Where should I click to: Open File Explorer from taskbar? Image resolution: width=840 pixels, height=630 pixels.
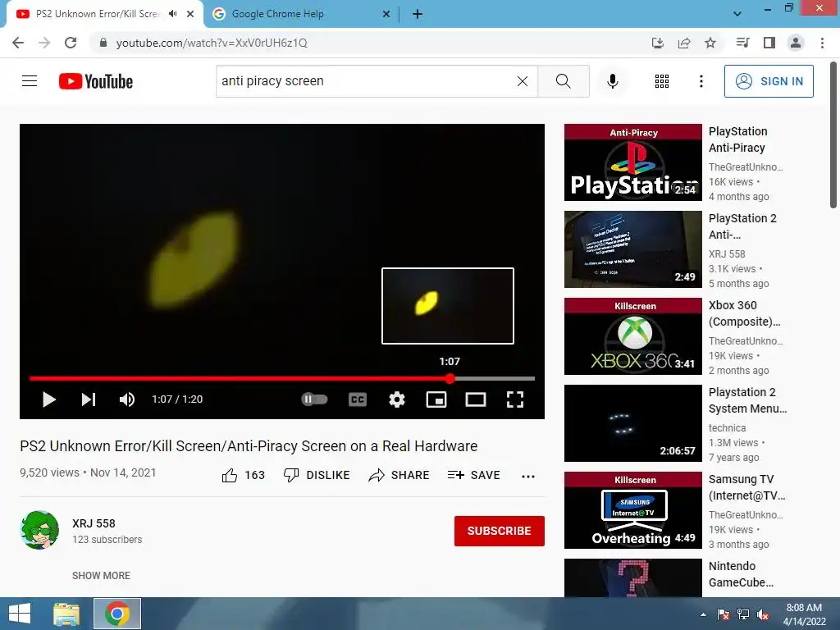coord(66,614)
